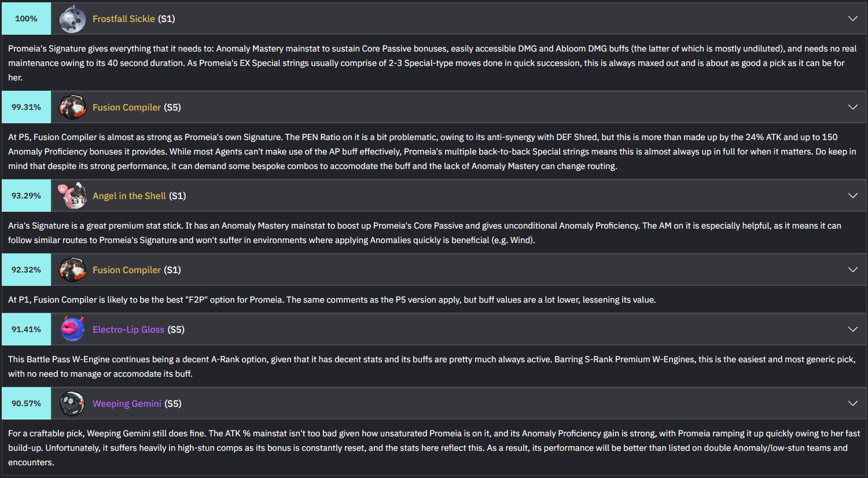This screenshot has width=868, height=478.
Task: Expand the Weeping Gemini (S5) chevron
Action: (x=853, y=403)
